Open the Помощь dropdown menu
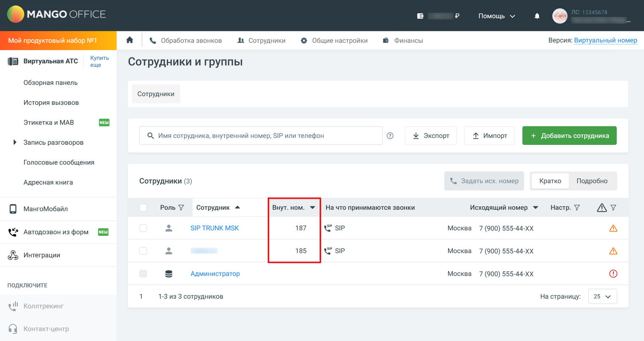This screenshot has width=644, height=341. click(497, 16)
